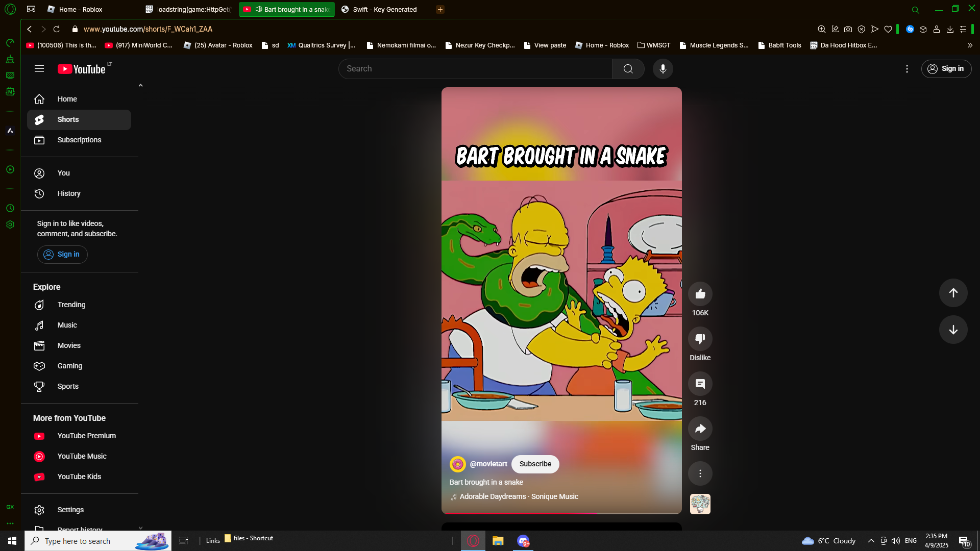Start voice search with the microphone

tap(663, 69)
